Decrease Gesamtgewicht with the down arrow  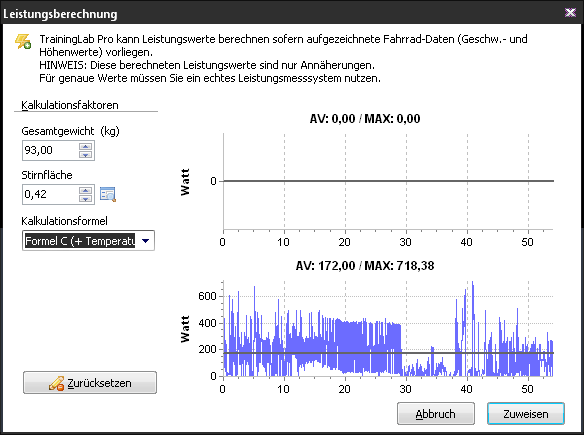pyautogui.click(x=86, y=155)
